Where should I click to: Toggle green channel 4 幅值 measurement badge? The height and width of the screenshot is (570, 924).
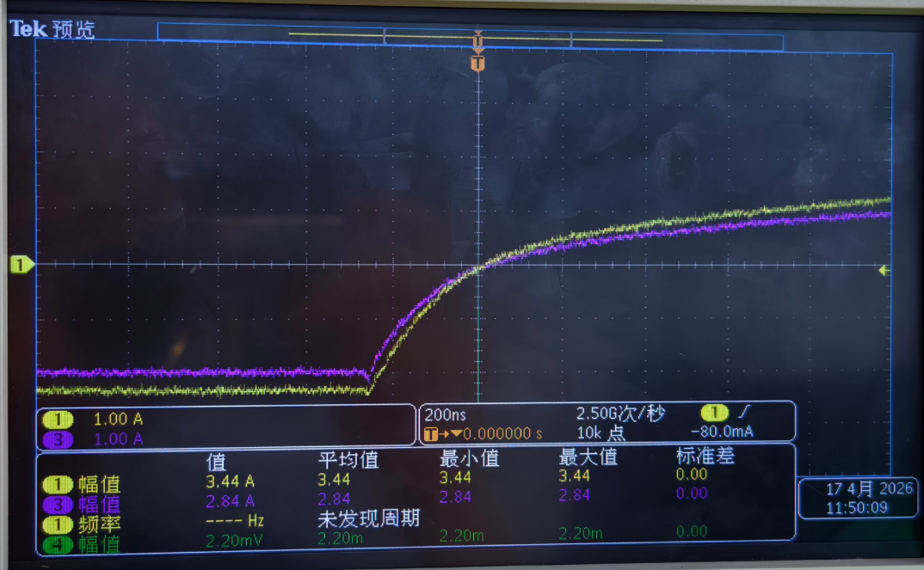click(58, 542)
